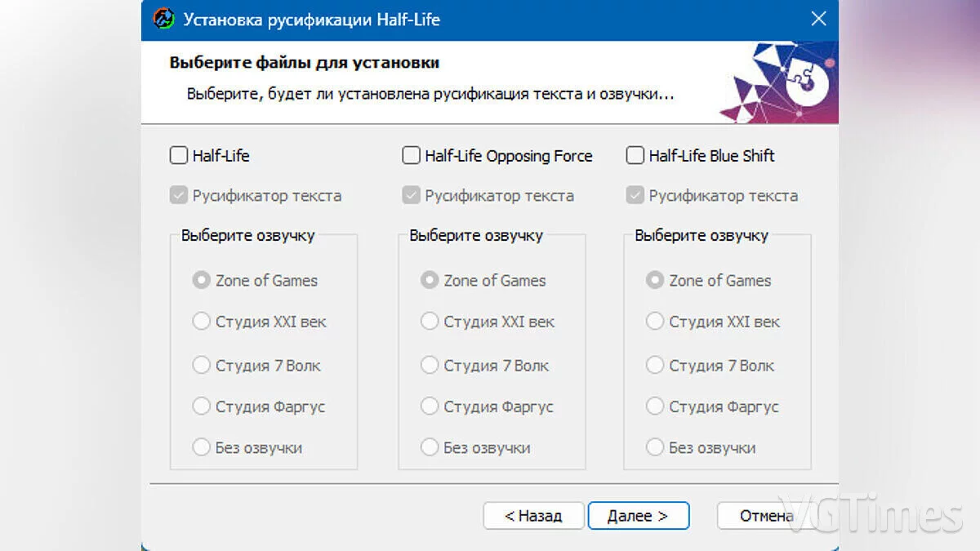
Task: Click the Half-Life installer icon in title bar
Action: point(164,19)
